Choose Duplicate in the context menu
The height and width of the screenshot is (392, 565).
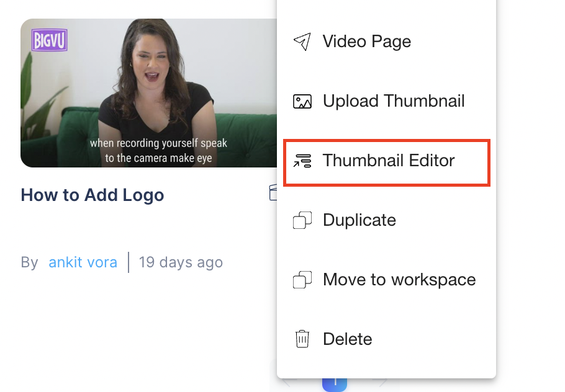click(386, 220)
